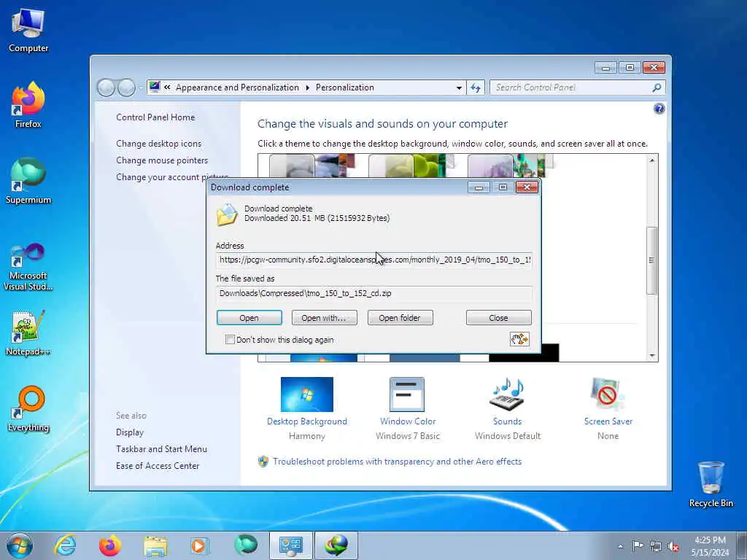Viewport: 747px width, 560px height.
Task: Expand the arrow after Appearance and Personalization
Action: 307,87
